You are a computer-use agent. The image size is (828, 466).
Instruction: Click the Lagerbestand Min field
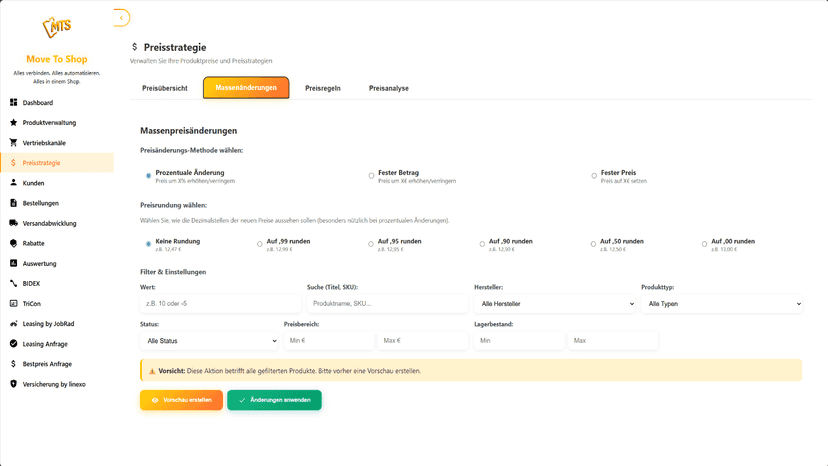click(x=519, y=341)
